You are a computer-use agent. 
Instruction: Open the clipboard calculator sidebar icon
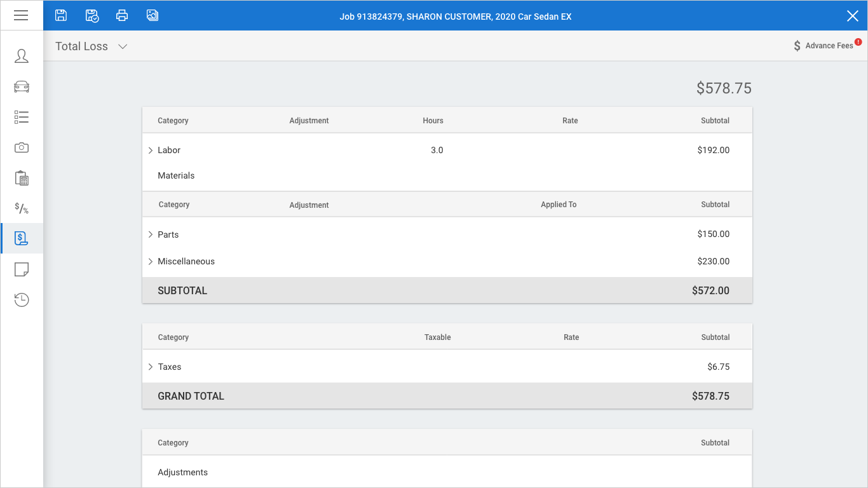tap(22, 178)
